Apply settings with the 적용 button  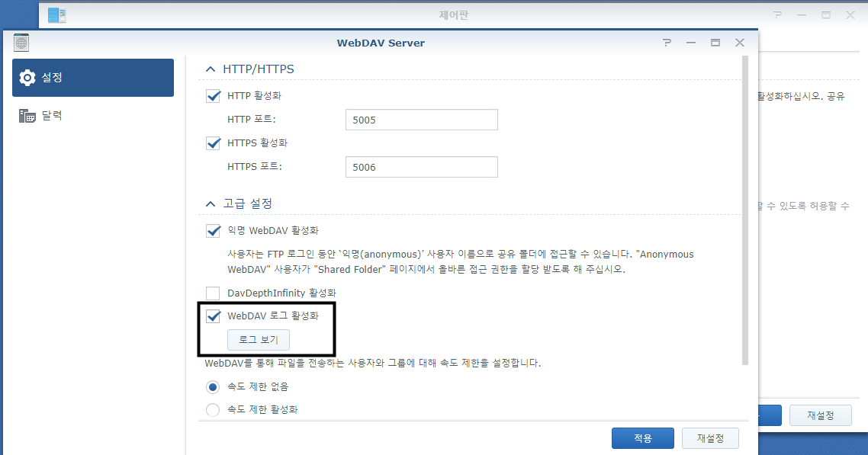tap(643, 438)
